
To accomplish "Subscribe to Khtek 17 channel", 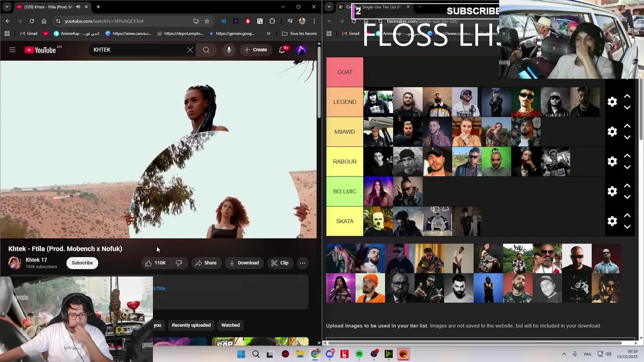I will coord(82,263).
